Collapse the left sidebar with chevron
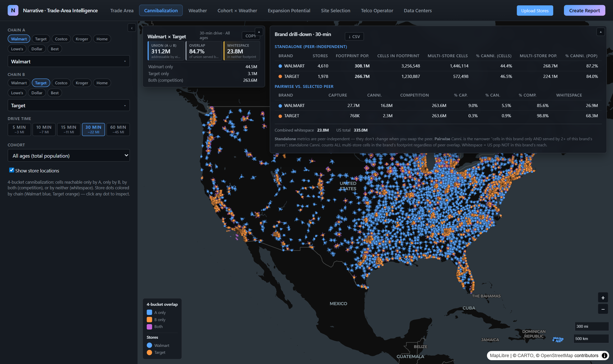613x364 pixels. (132, 28)
